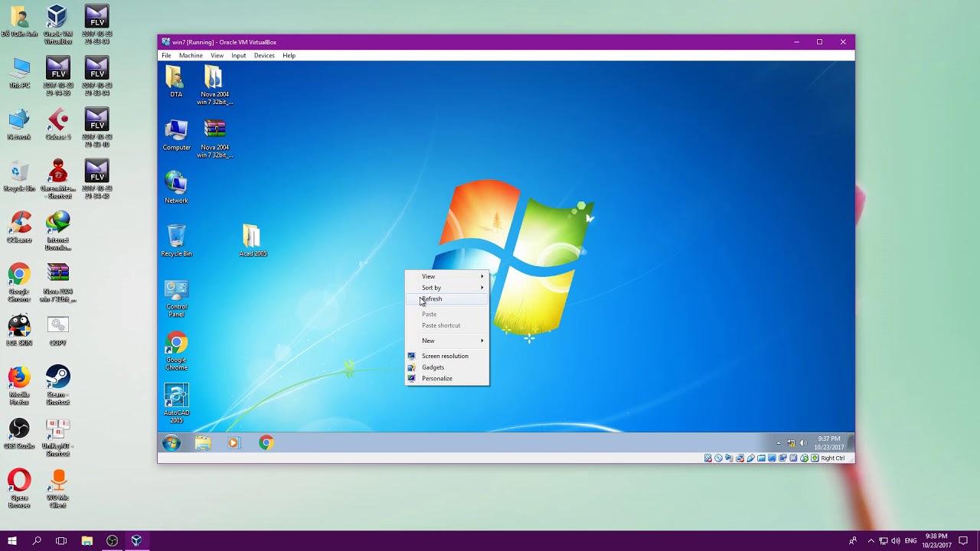Click Refresh in the context menu
Viewport: 980px width, 551px height.
(x=447, y=299)
